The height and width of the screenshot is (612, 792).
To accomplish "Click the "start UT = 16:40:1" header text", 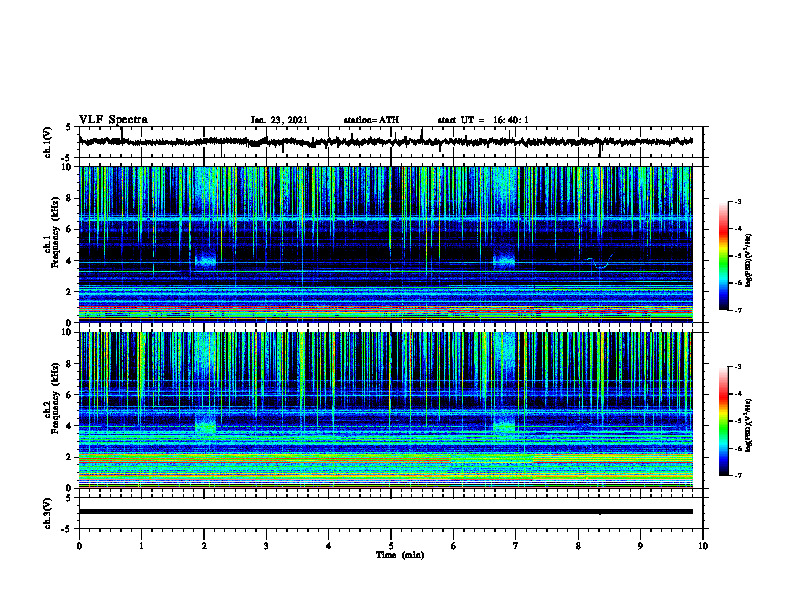I will (483, 120).
